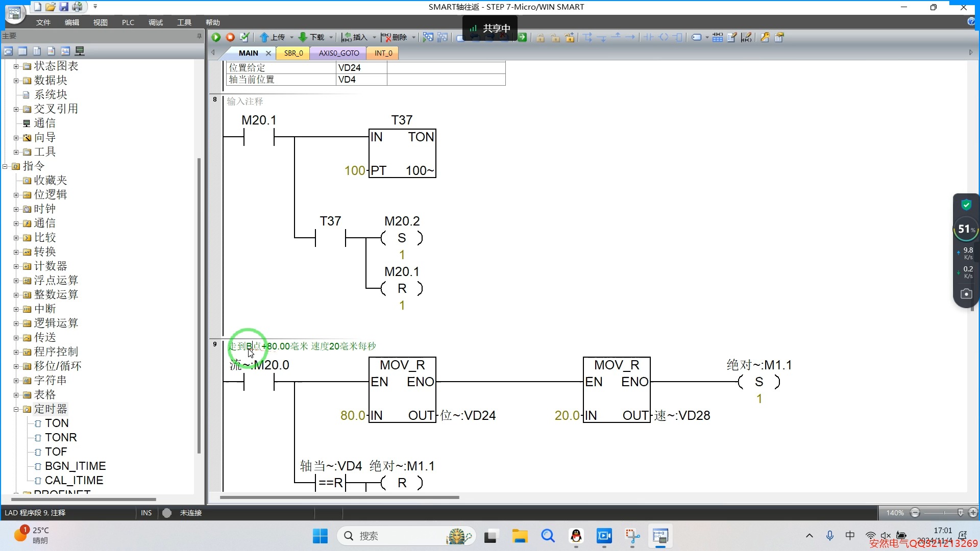Screen dimensions: 980x551
Task: Select the TOF timer instruction
Action: [56, 452]
